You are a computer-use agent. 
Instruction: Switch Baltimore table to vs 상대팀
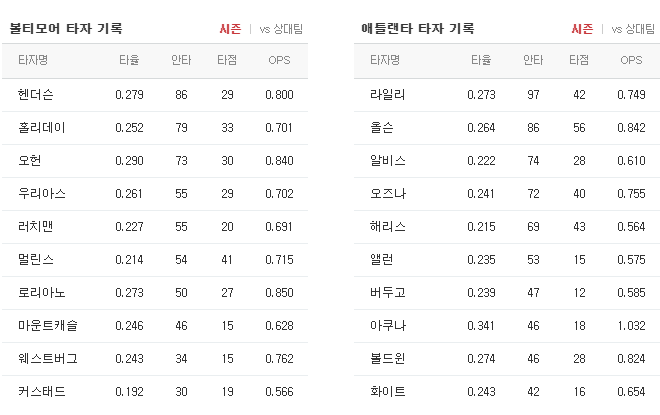(281, 29)
